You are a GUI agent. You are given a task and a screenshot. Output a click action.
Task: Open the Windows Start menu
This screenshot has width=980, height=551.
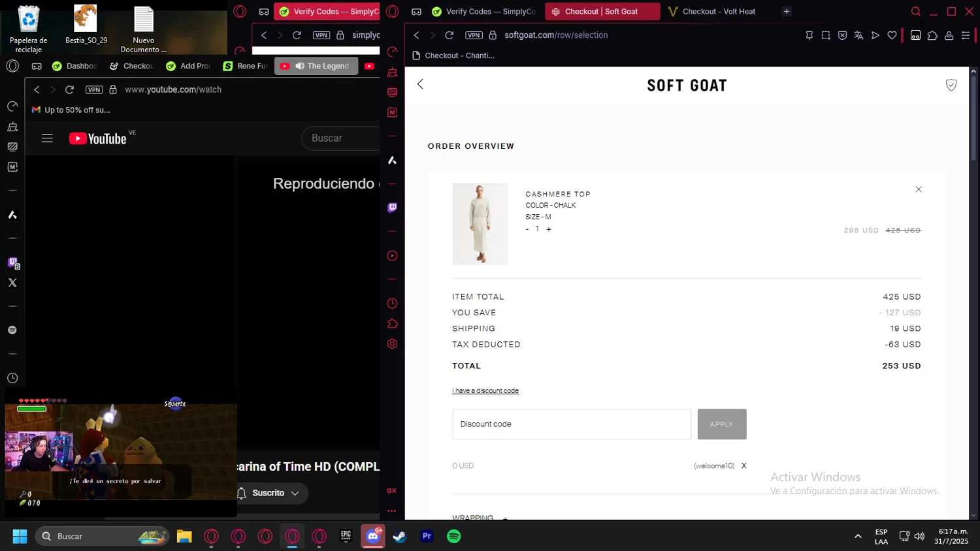[20, 536]
